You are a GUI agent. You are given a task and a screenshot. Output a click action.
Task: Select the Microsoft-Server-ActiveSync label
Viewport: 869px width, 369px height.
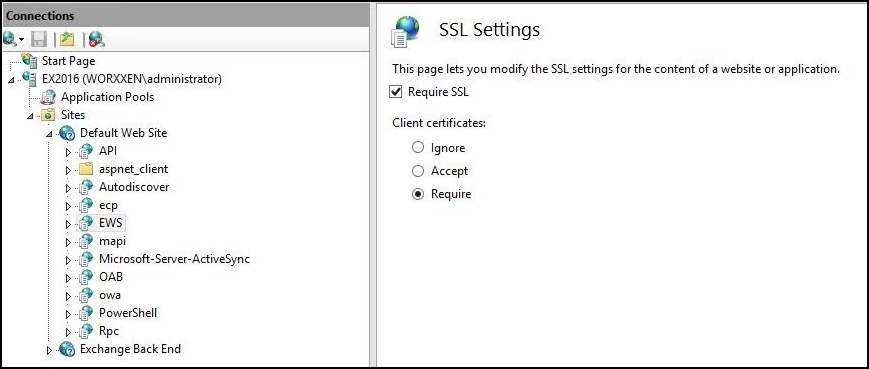[175, 259]
